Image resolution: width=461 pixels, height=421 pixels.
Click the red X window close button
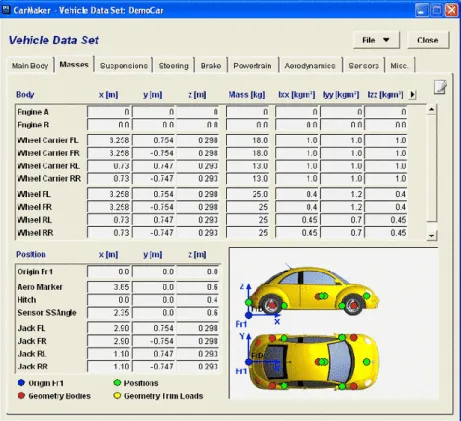click(451, 10)
